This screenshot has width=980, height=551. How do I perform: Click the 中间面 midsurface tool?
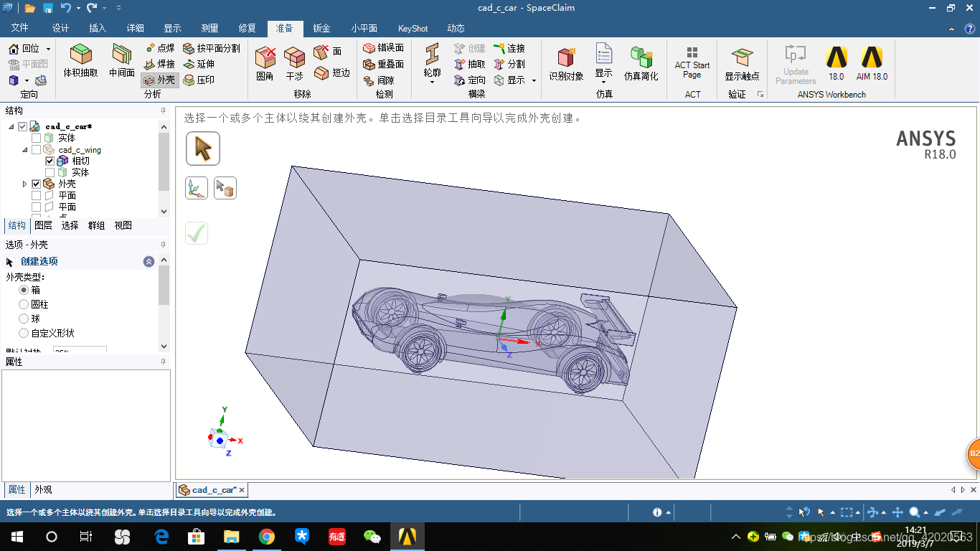(x=121, y=60)
